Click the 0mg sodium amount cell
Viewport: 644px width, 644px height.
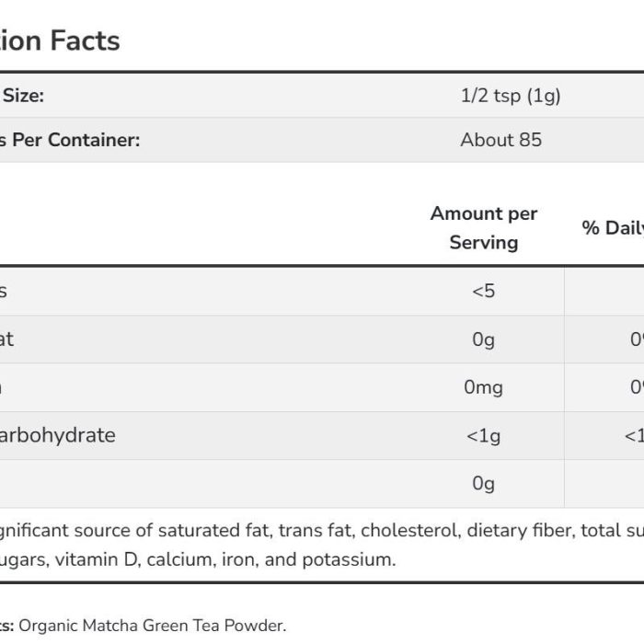pos(483,387)
